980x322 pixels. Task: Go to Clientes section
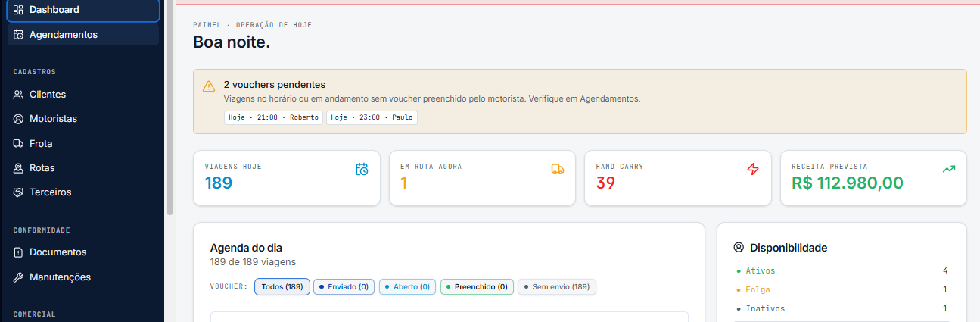pyautogui.click(x=83, y=95)
